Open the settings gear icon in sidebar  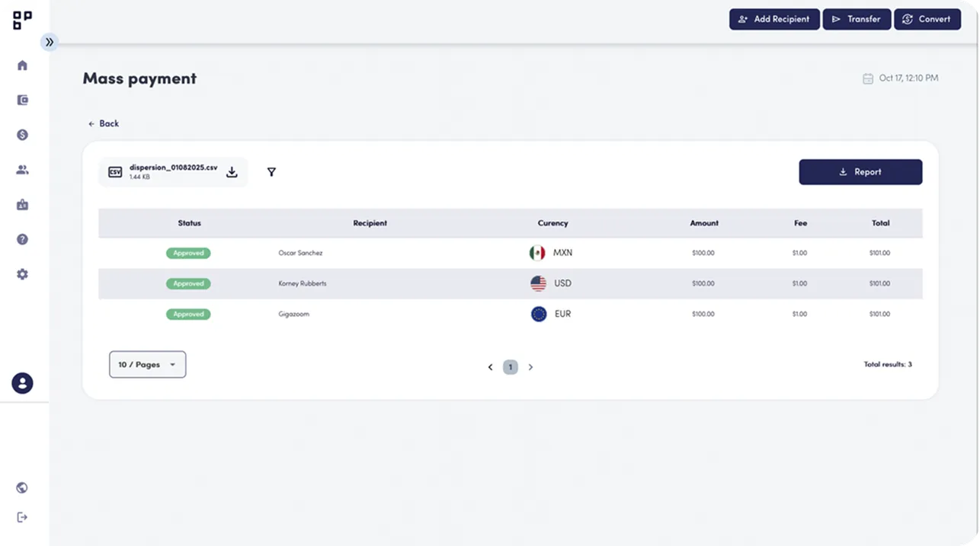(x=22, y=274)
